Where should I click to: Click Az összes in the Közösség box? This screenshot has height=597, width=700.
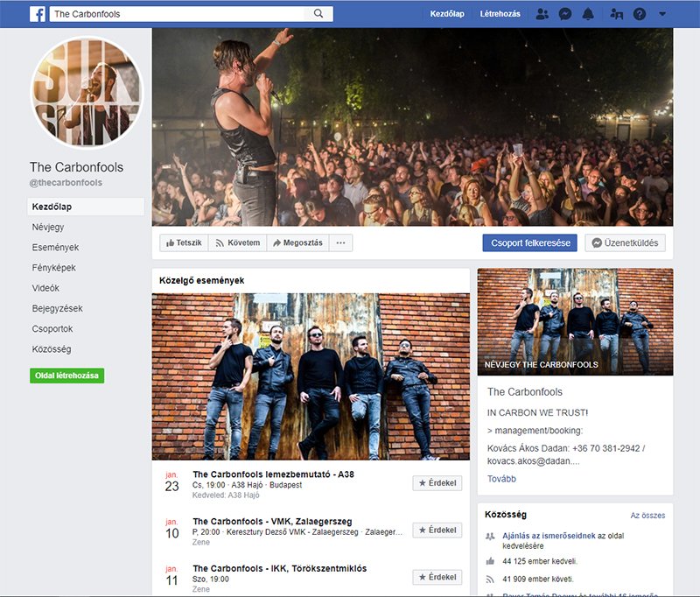click(x=647, y=516)
